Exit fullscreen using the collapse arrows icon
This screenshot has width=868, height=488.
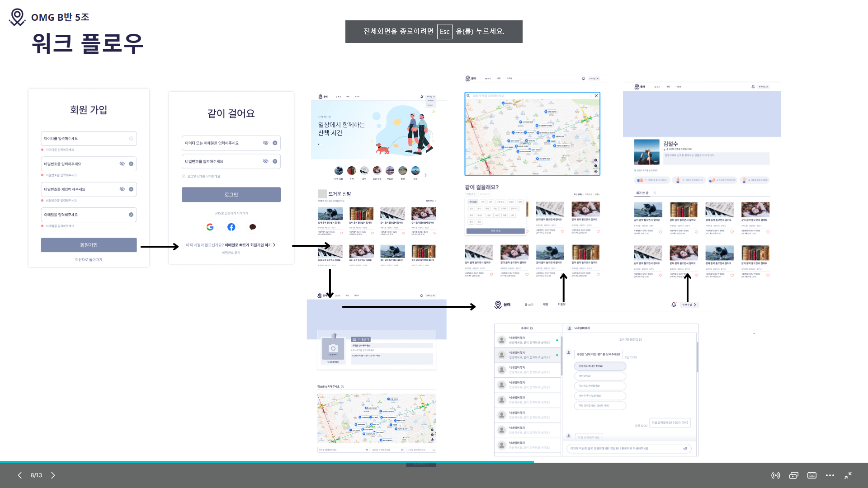848,475
